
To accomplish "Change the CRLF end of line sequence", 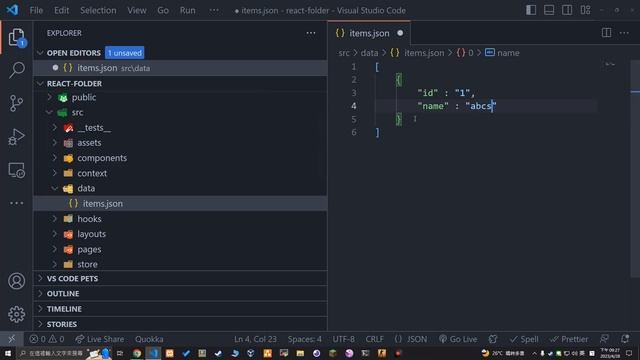I will pos(374,339).
